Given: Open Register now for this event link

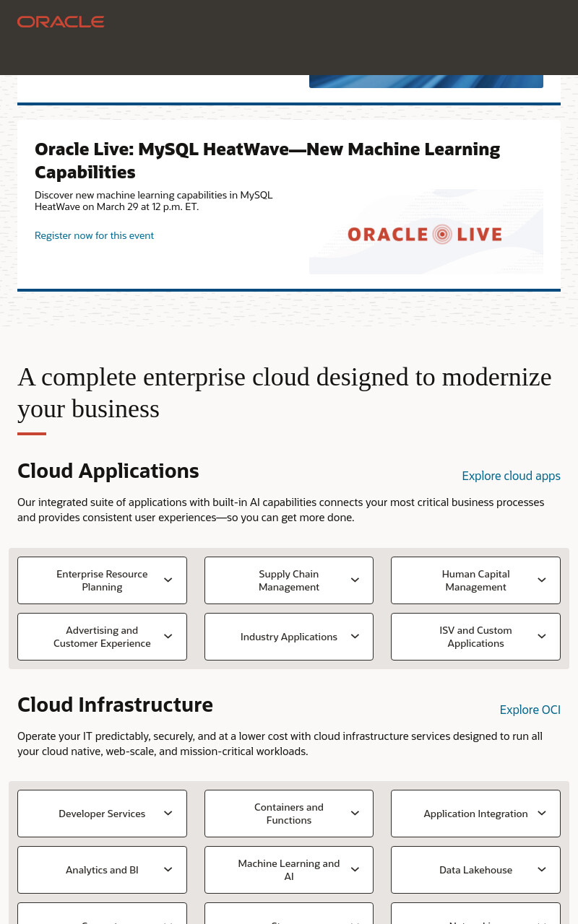Looking at the screenshot, I should pos(94,235).
